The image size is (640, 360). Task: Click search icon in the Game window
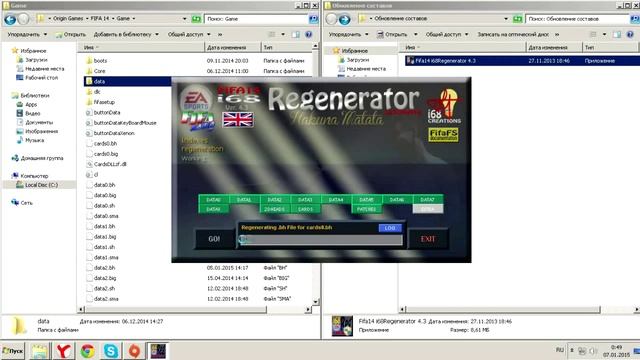coord(313,19)
